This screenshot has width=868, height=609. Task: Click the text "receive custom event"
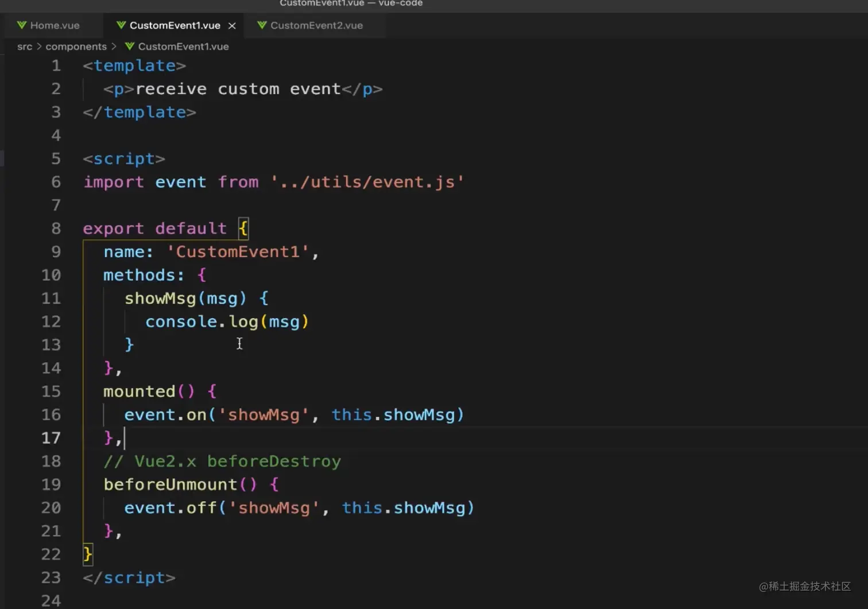(x=238, y=89)
